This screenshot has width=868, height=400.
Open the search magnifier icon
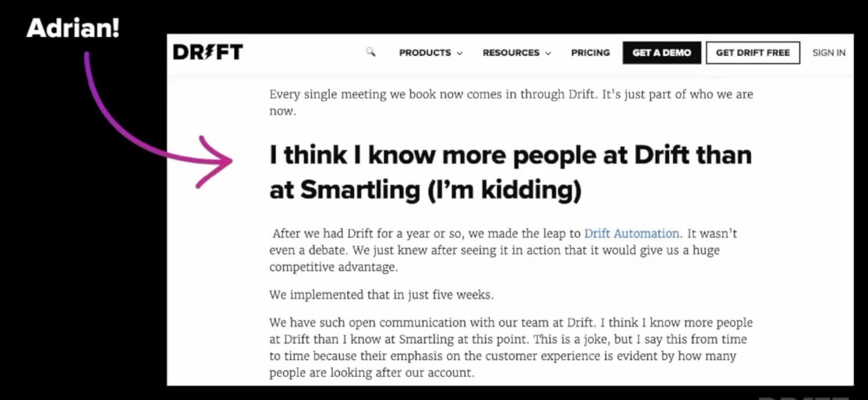(x=369, y=52)
